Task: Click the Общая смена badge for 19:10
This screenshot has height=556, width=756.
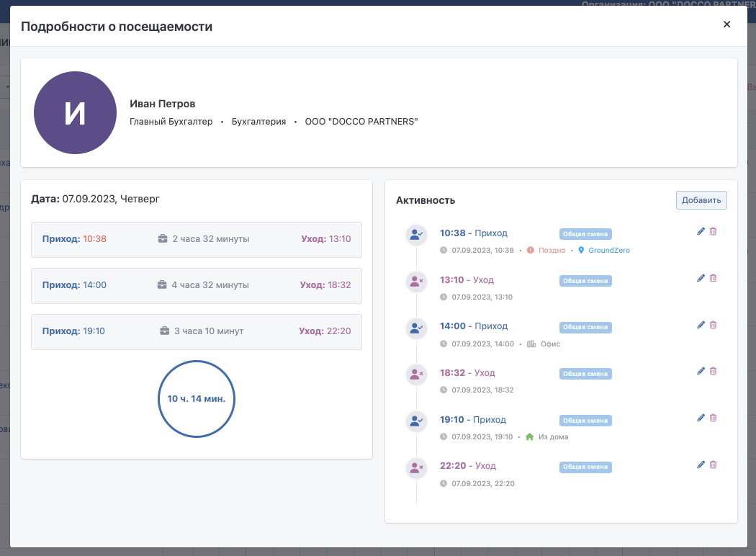Action: pyautogui.click(x=585, y=421)
